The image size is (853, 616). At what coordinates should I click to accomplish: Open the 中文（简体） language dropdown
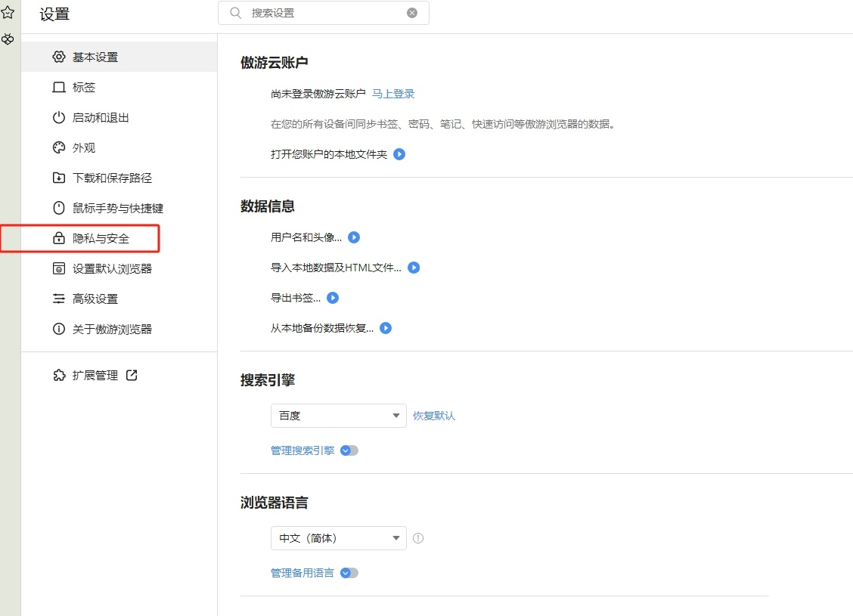[338, 538]
